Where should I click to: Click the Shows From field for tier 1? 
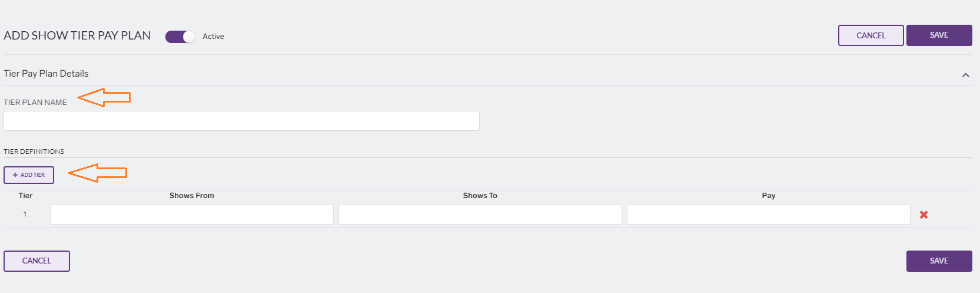click(x=192, y=215)
